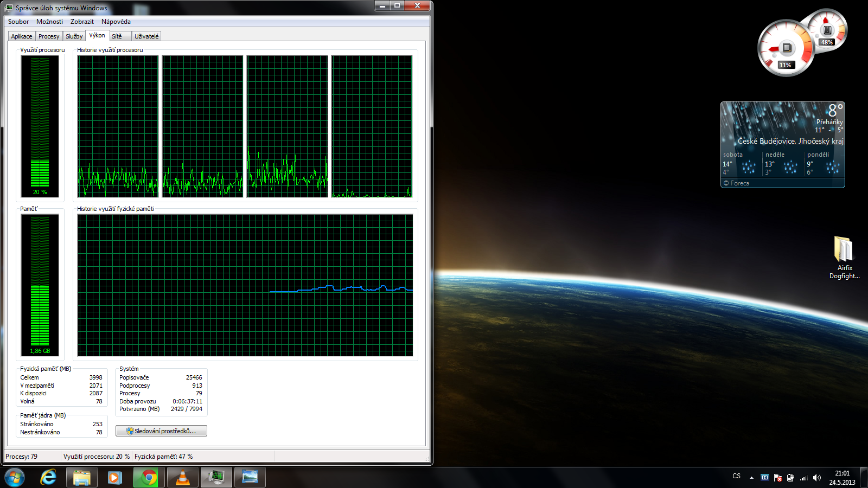
Task: Open the CS language indicator
Action: coord(736,476)
